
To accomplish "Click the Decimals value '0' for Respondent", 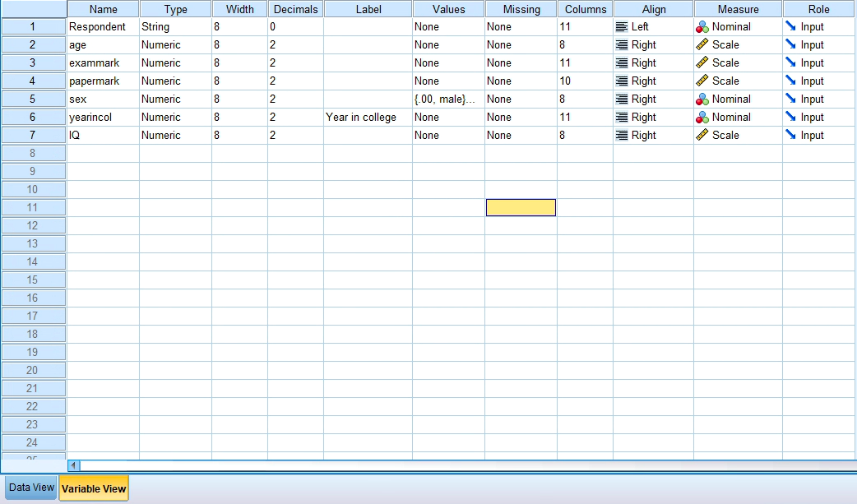I will point(296,27).
